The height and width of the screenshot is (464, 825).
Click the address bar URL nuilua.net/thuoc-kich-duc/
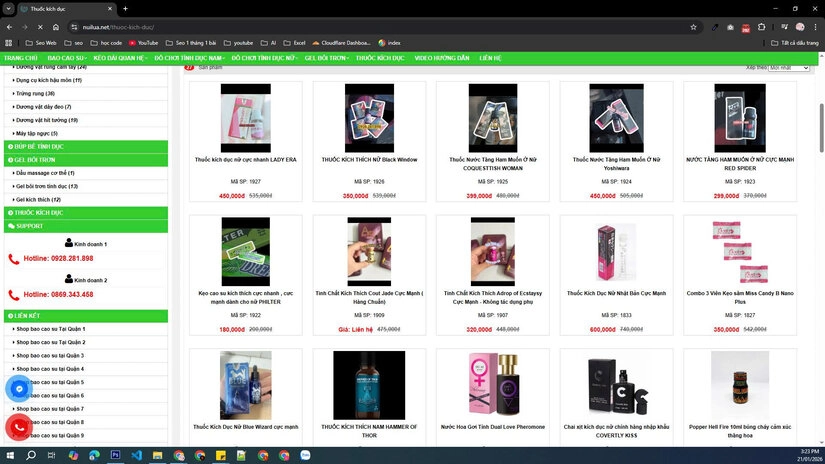tap(118, 27)
